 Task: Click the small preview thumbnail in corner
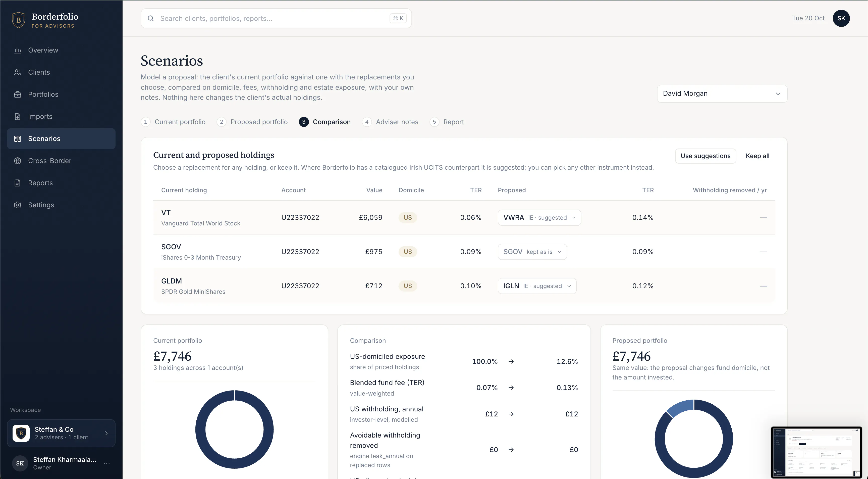pos(816,452)
